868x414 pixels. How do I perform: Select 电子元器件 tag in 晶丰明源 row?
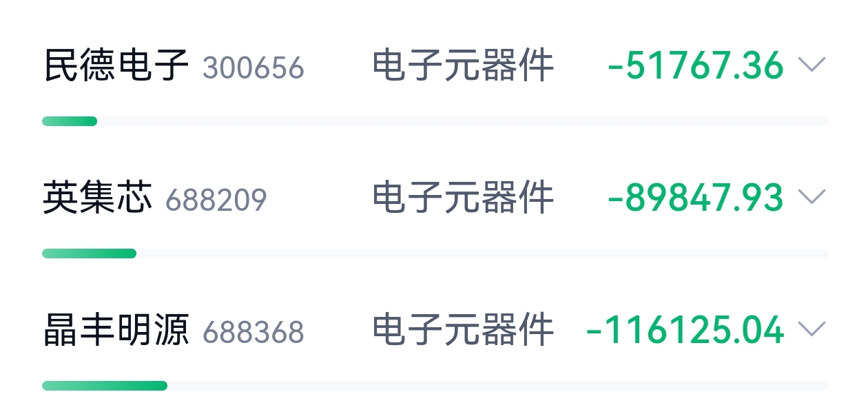[x=463, y=331]
